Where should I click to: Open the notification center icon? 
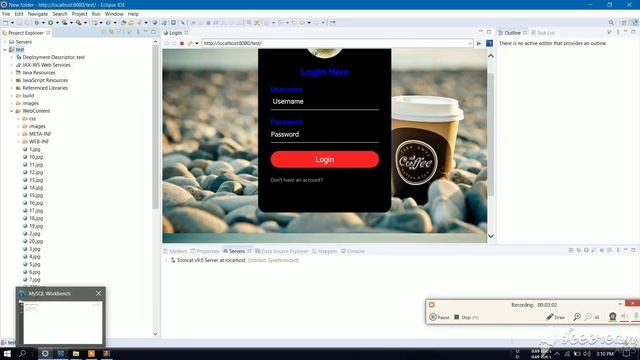(x=626, y=353)
